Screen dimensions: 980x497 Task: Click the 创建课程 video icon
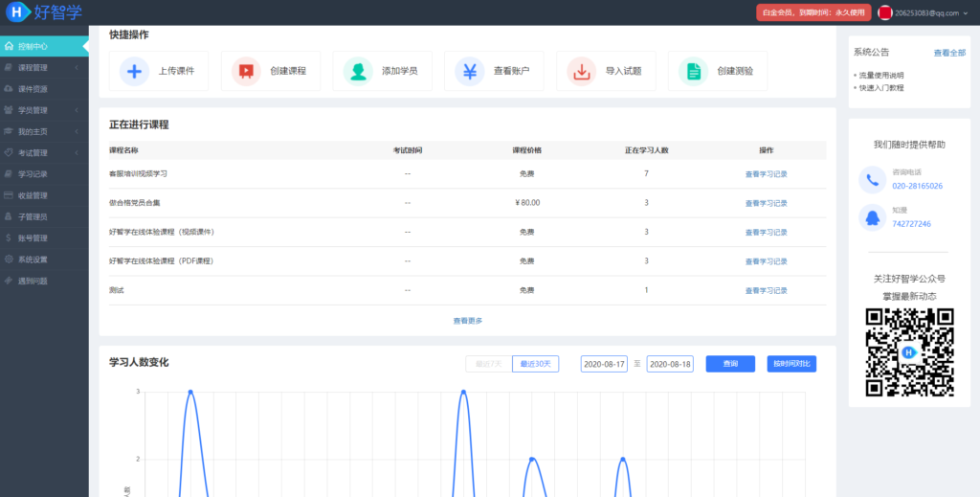246,71
